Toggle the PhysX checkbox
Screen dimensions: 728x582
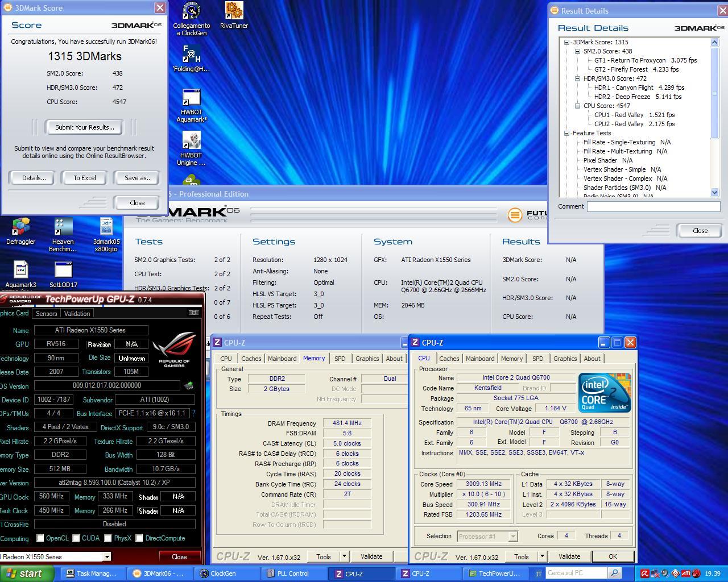click(x=107, y=538)
